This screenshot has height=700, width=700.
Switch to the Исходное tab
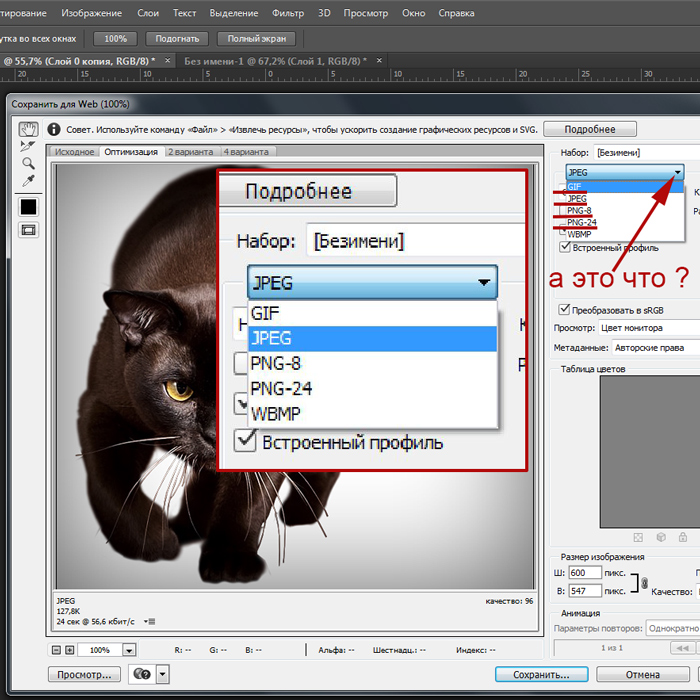point(74,152)
